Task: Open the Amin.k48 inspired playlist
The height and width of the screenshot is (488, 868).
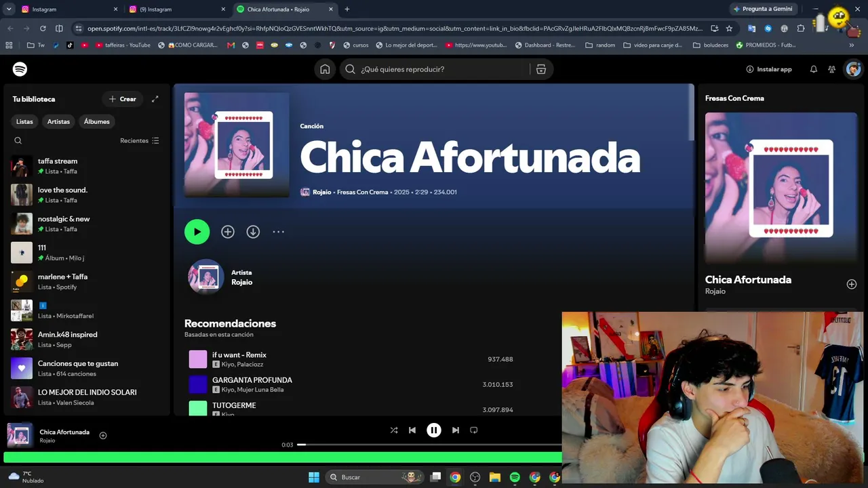Action: click(87, 340)
